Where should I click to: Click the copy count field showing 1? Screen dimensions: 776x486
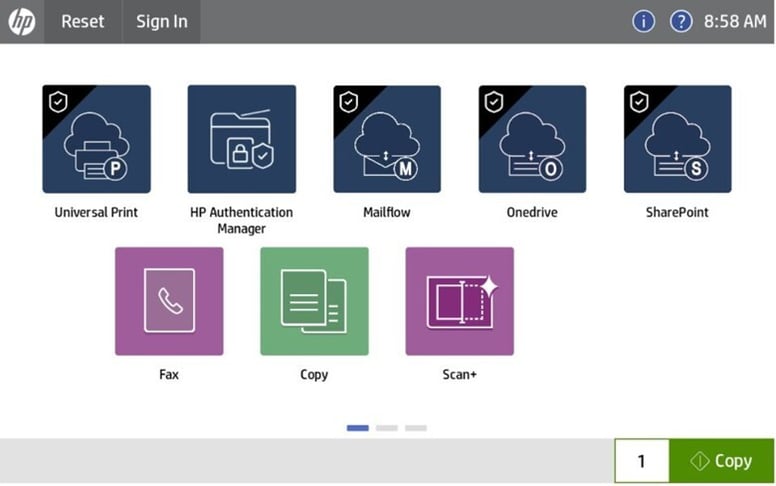click(641, 461)
